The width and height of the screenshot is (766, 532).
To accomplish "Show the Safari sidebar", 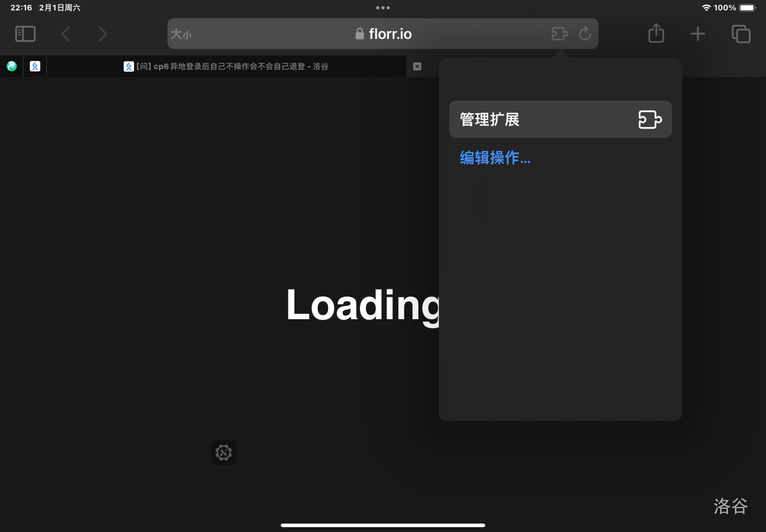I will pos(25,34).
